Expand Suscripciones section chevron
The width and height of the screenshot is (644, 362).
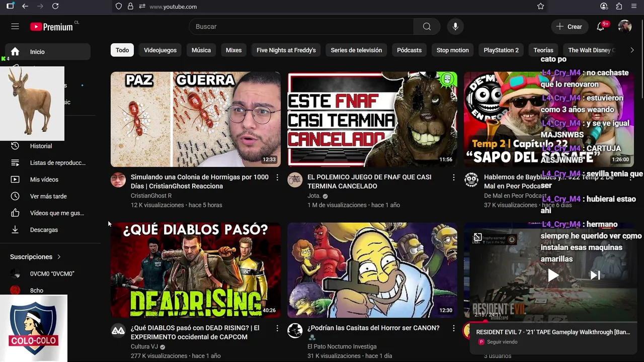click(x=59, y=257)
